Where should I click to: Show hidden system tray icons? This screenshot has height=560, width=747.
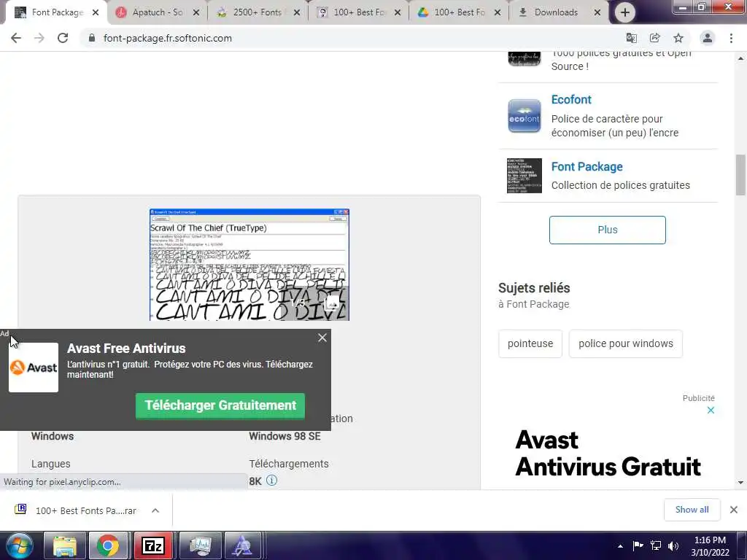620,546
